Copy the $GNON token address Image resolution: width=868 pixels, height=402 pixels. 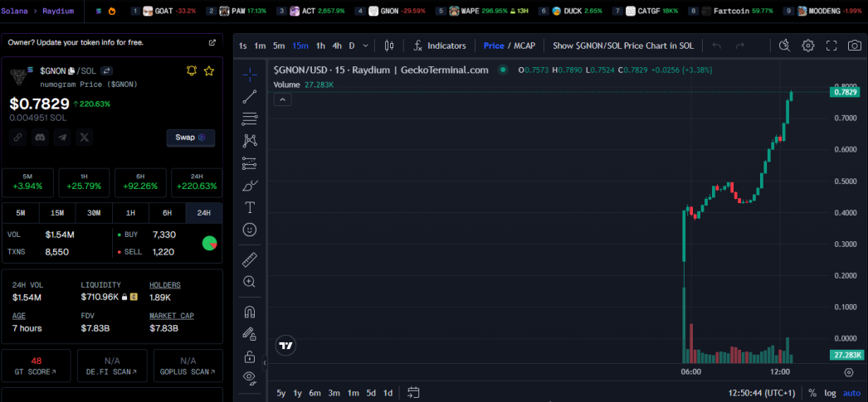click(71, 70)
